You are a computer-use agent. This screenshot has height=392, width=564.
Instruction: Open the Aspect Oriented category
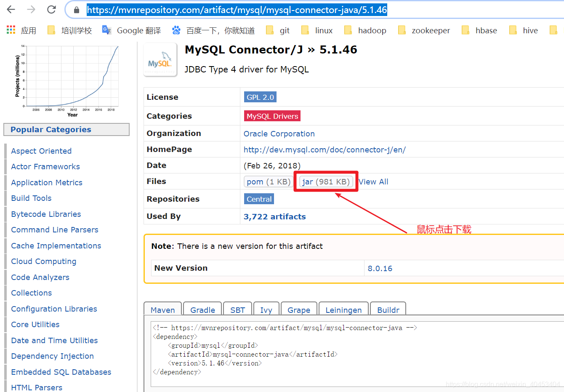coord(41,151)
